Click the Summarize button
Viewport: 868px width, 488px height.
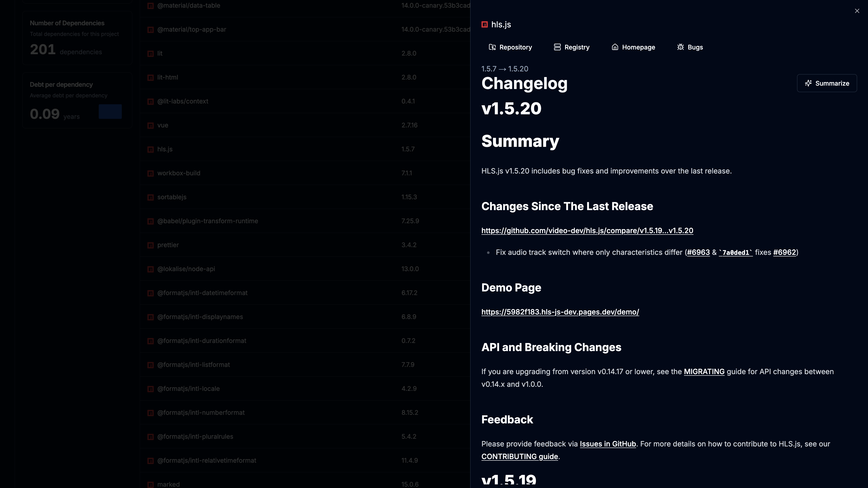tap(827, 83)
